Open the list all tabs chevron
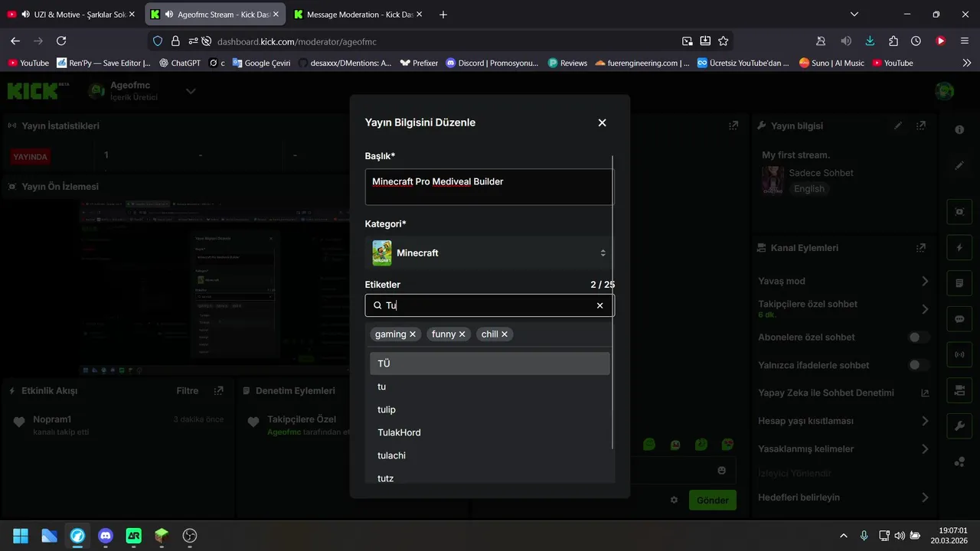Viewport: 980px width, 551px height. [854, 15]
